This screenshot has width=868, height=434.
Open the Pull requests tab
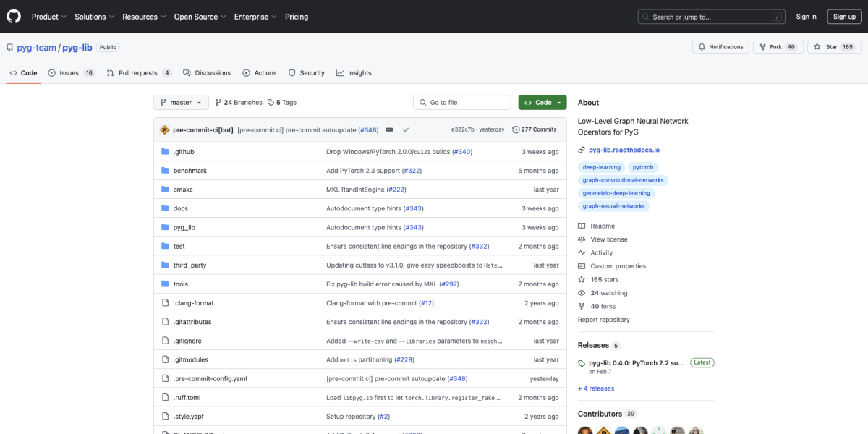coord(138,73)
